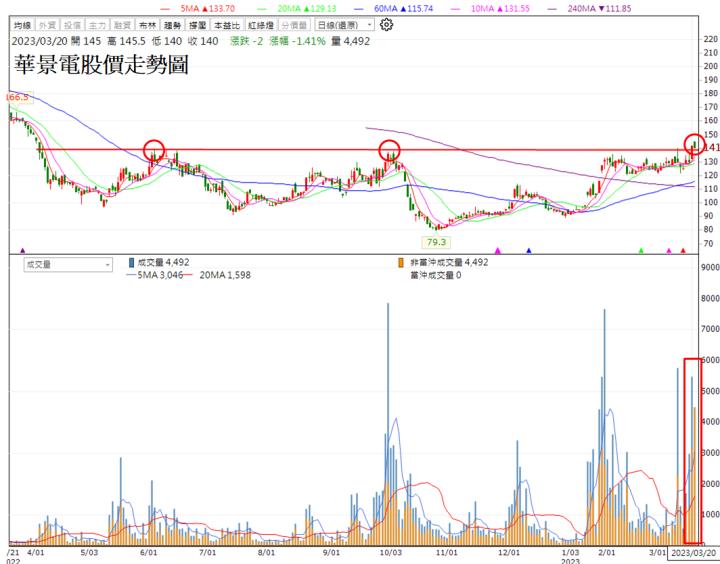Click the 2/01 date axis label

(x=607, y=552)
